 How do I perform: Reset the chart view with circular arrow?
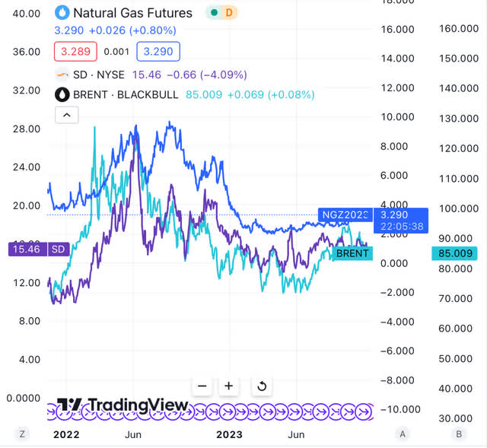tap(262, 386)
